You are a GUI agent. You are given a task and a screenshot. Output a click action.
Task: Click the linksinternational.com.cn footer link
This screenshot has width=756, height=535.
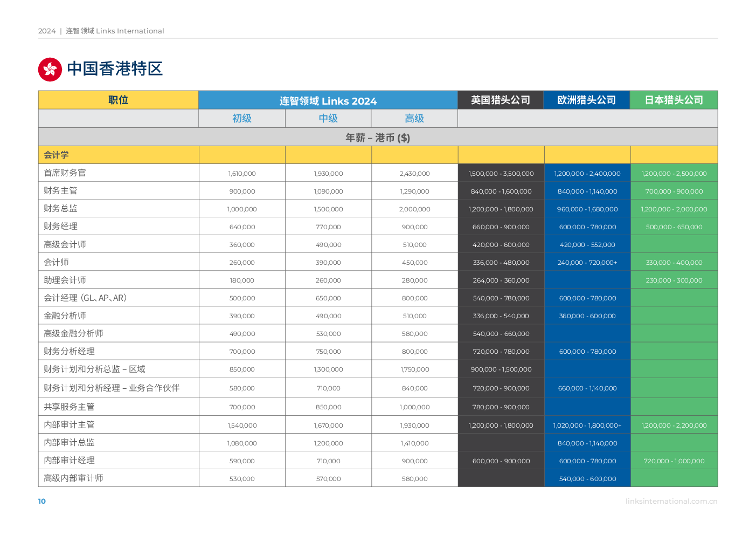coord(671,501)
